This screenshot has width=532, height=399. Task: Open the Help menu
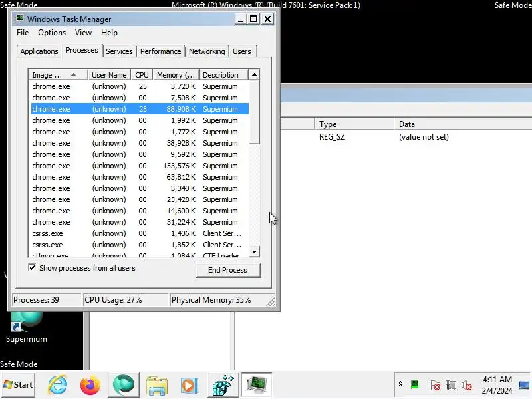(109, 33)
